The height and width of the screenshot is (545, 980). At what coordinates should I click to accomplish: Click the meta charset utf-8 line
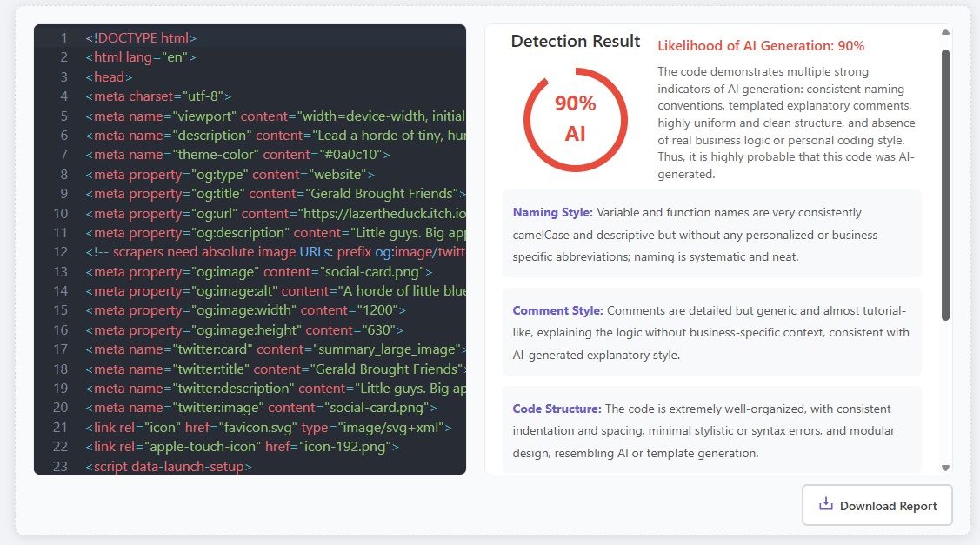[x=159, y=96]
